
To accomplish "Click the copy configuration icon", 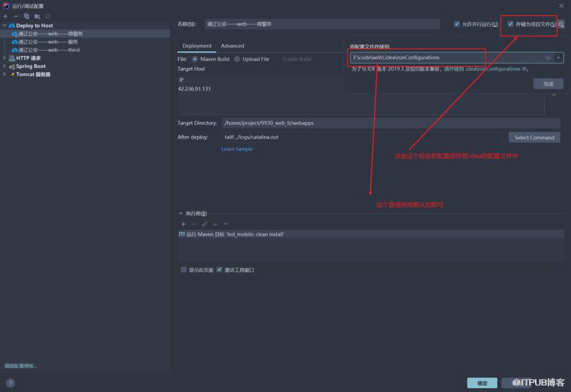I will point(26,17).
